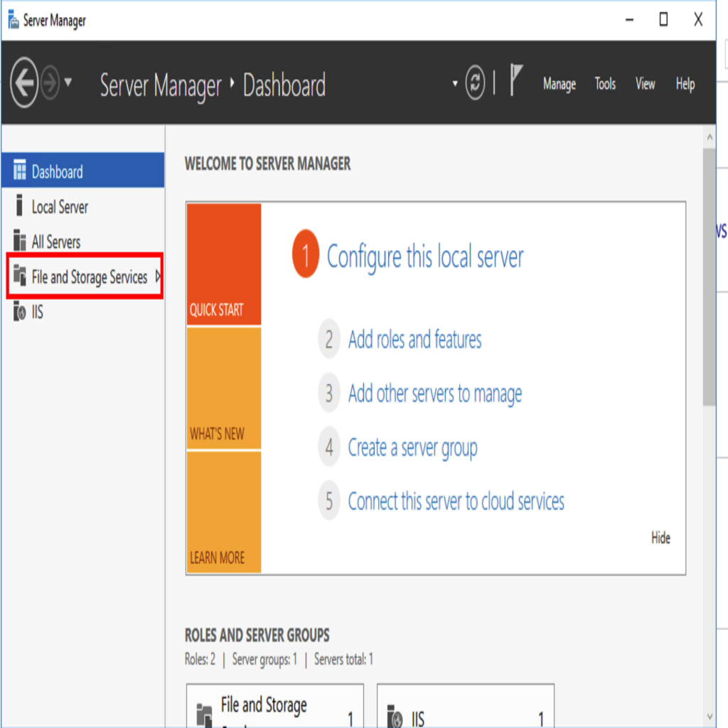Click the All Servers icon in sidebar
Image resolution: width=728 pixels, height=728 pixels.
coord(19,240)
